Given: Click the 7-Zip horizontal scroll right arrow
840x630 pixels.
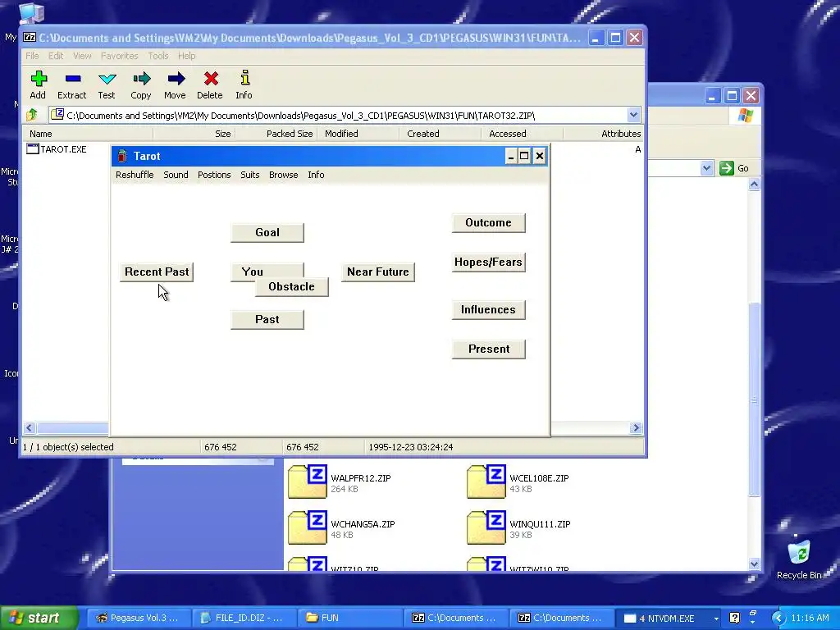Looking at the screenshot, I should (x=636, y=427).
